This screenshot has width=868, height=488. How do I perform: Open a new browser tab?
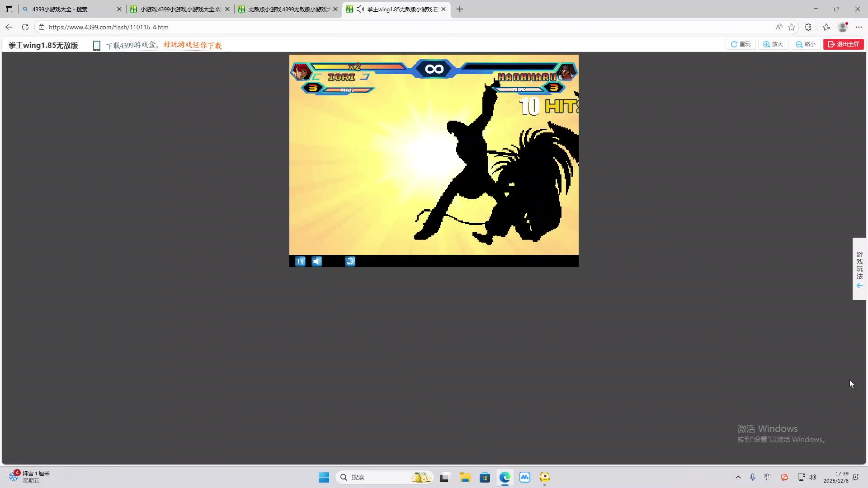460,9
